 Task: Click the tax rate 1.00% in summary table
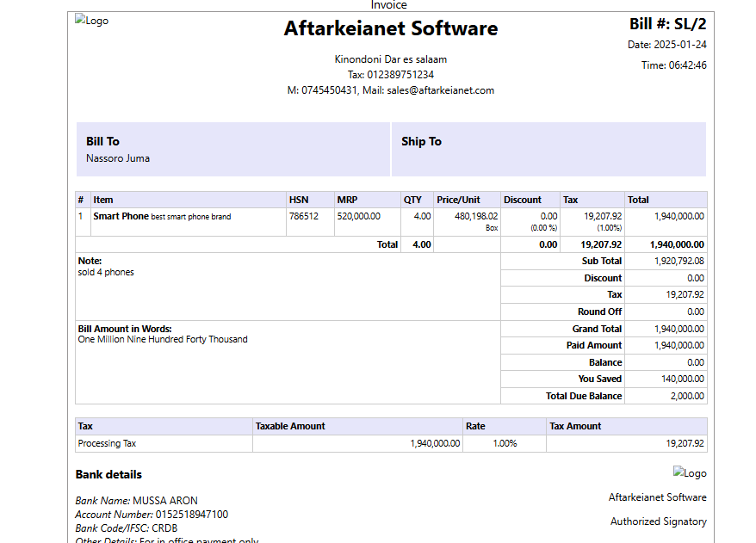click(505, 443)
